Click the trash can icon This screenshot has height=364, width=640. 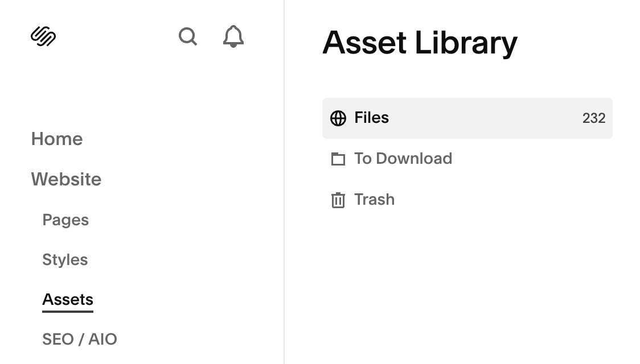pos(338,200)
